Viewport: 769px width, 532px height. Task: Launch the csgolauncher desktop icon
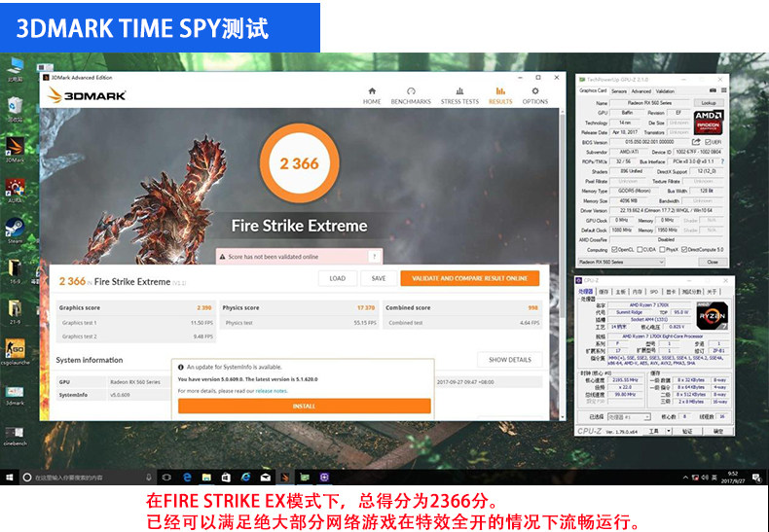click(16, 352)
